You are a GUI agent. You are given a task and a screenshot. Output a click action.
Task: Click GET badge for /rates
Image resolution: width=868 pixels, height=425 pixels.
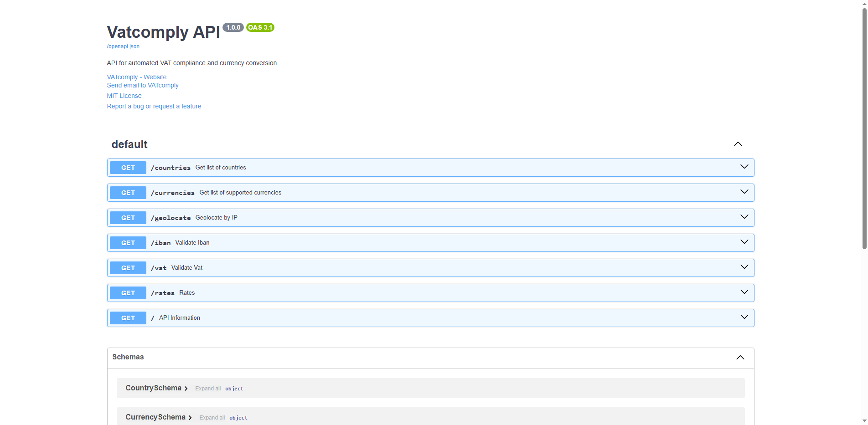(x=128, y=293)
